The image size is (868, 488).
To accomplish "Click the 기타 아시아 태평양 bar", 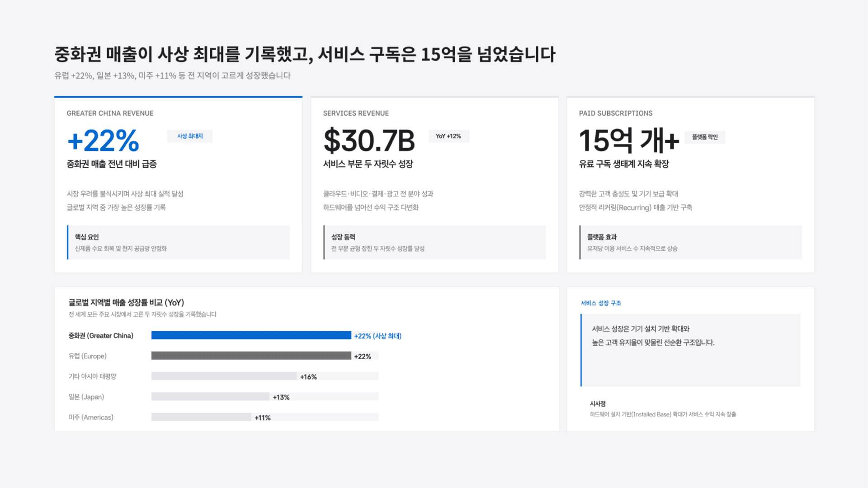I will tap(224, 376).
